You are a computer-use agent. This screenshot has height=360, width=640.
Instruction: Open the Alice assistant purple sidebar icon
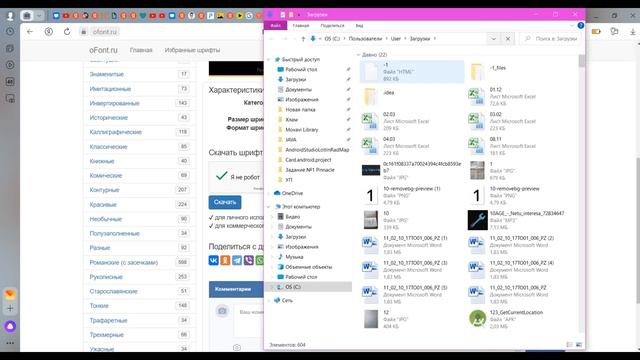pos(10,326)
